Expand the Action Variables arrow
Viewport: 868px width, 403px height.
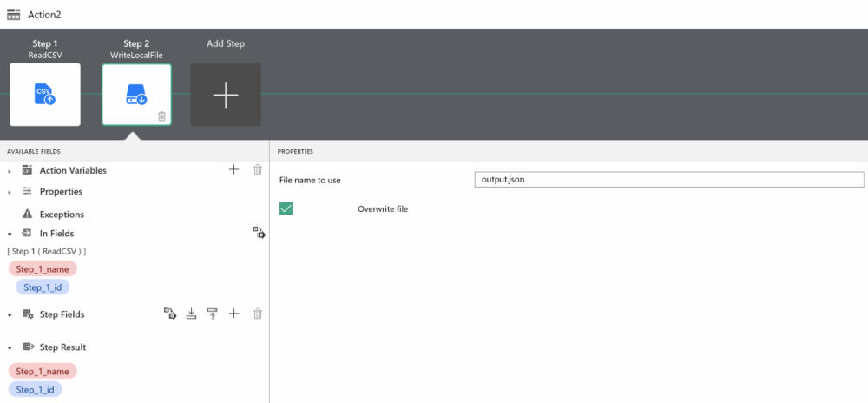click(10, 172)
